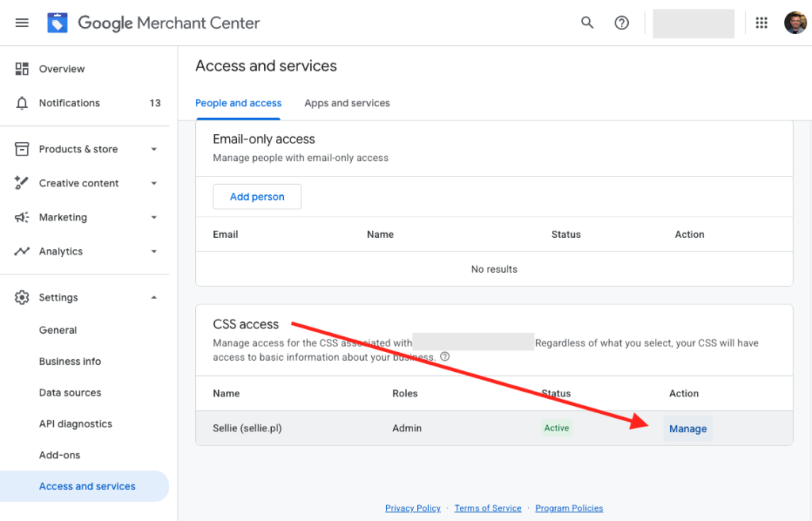The image size is (812, 521).
Task: Click the Sellie (sellie.pl) name cell
Action: pos(247,428)
